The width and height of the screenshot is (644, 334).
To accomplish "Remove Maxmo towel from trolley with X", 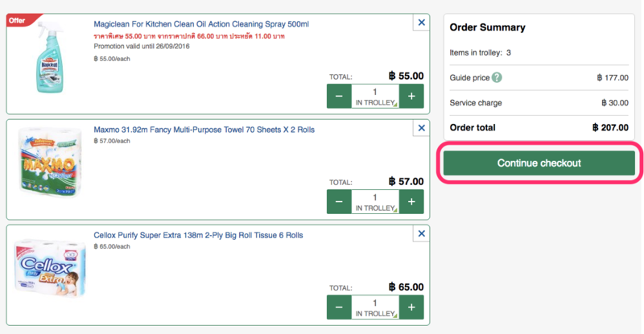I will pos(421,128).
